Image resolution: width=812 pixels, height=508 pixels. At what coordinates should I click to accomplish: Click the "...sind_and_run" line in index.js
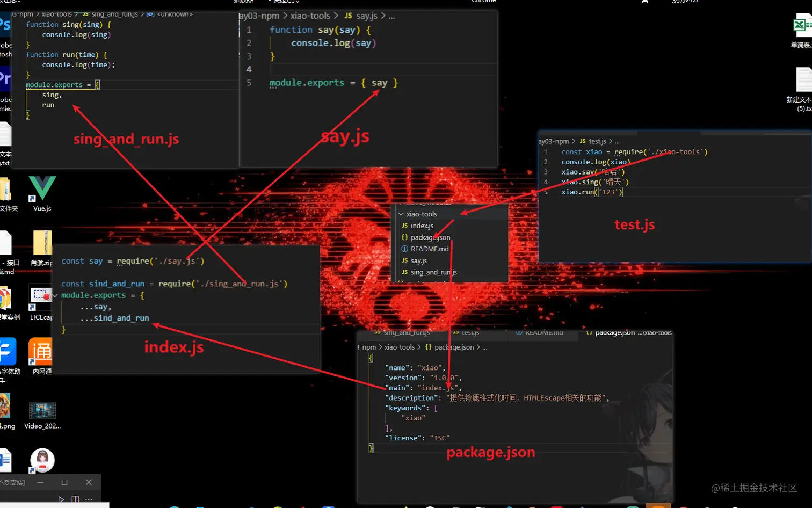[114, 318]
